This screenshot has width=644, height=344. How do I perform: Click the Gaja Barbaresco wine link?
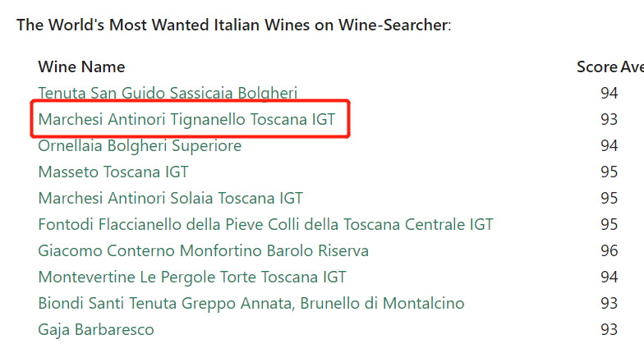96,330
